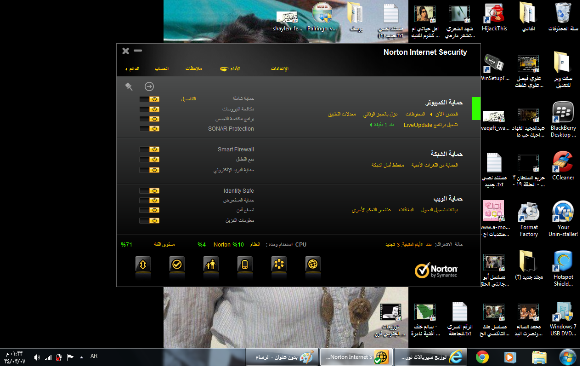Click the AR language indicator in taskbar
This screenshot has width=588, height=368.
click(94, 356)
